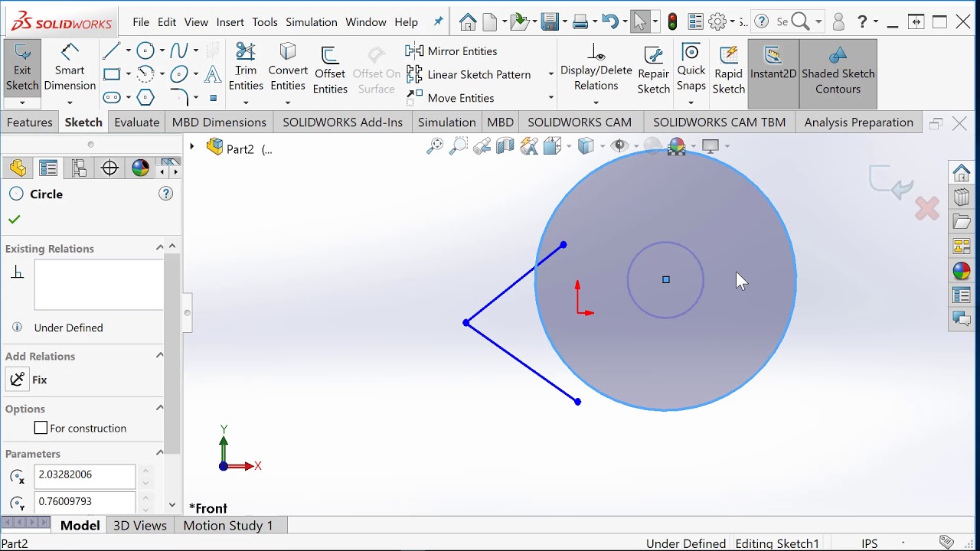This screenshot has width=980, height=551.
Task: Click Move Entities
Action: tap(450, 98)
